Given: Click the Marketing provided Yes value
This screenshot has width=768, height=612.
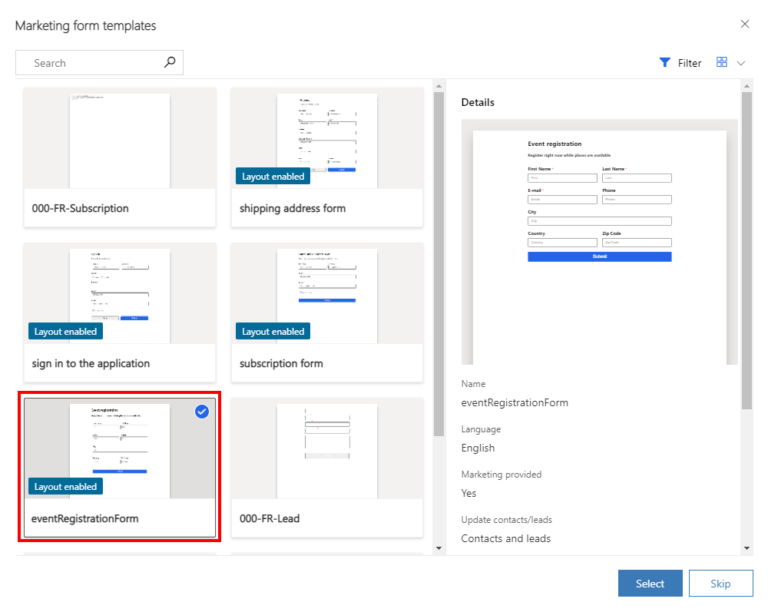Looking at the screenshot, I should [x=469, y=493].
